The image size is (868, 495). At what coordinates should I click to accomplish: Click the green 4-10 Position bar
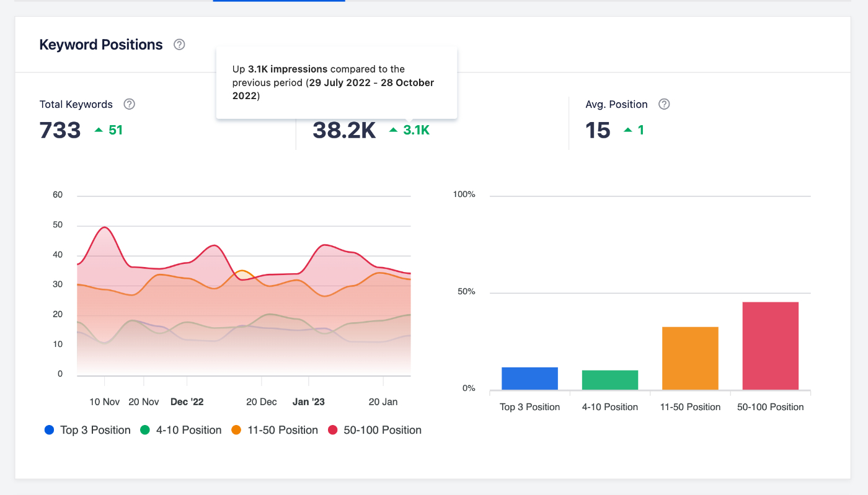click(x=610, y=380)
